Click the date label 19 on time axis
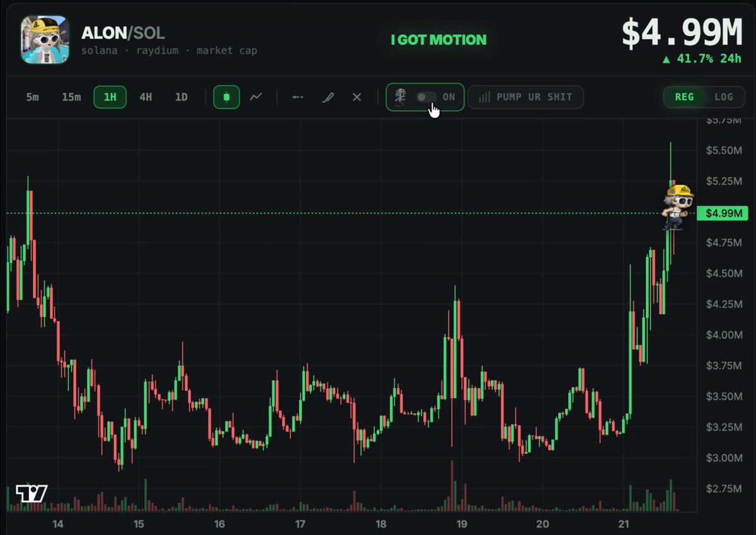 (462, 524)
